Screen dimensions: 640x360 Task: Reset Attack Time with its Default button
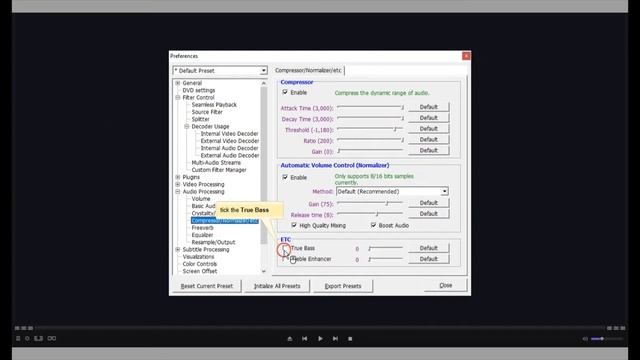[429, 107]
